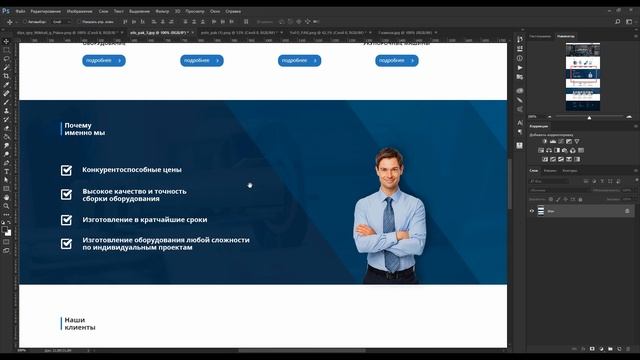Add a Curves adjustment layer
Viewport: 640px width, 360px height.
pos(561,141)
